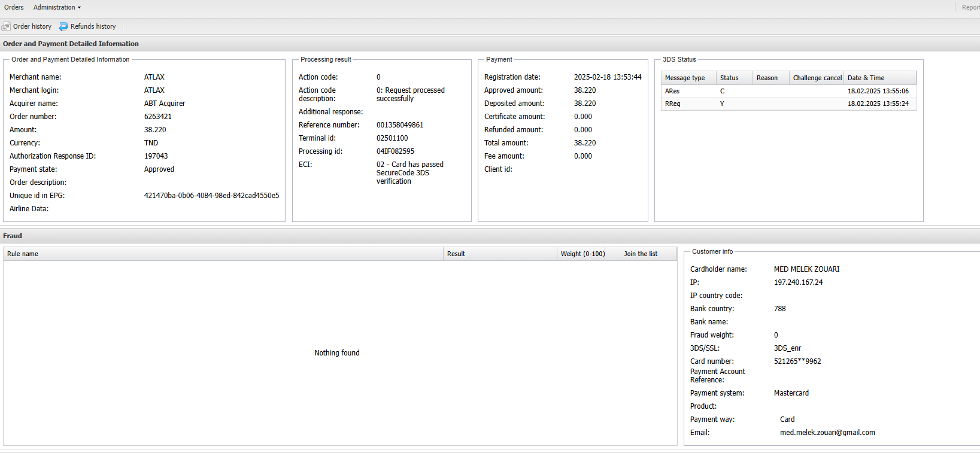Click the Challenge cancel column header

point(817,78)
